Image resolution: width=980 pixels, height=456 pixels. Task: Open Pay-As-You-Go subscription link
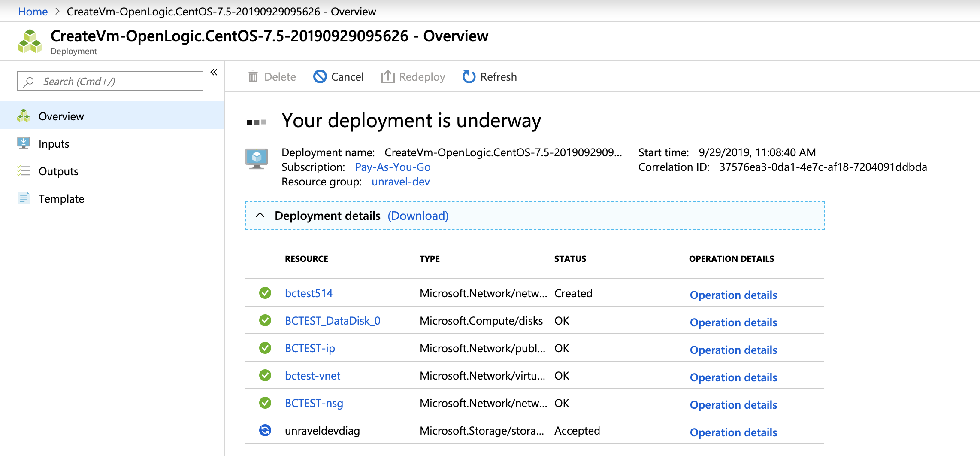tap(393, 167)
